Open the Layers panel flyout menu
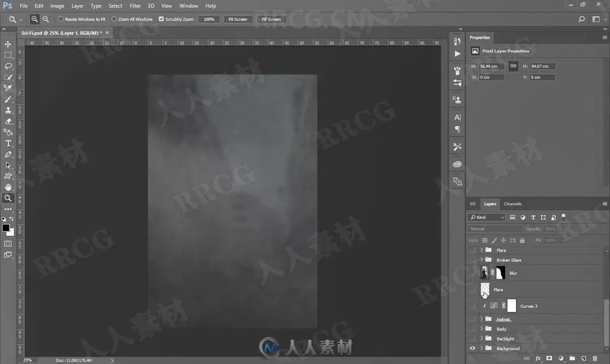Screen dimensions: 610x364 (604, 204)
